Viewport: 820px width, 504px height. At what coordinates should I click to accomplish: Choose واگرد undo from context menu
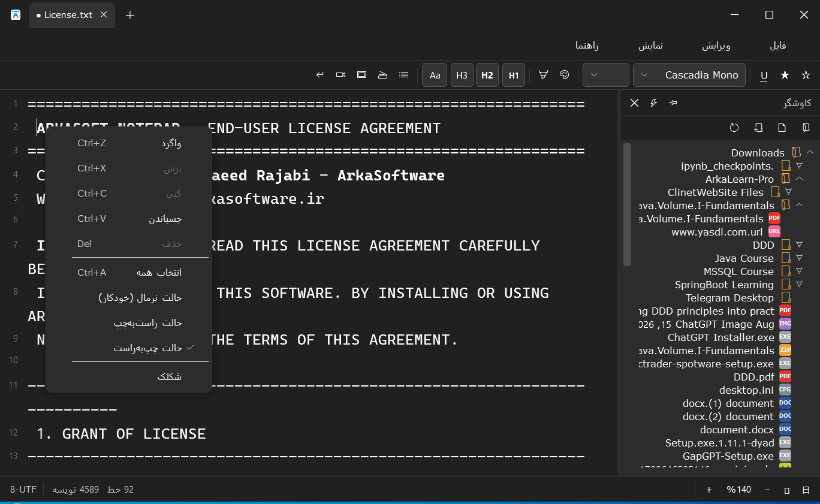(x=128, y=143)
